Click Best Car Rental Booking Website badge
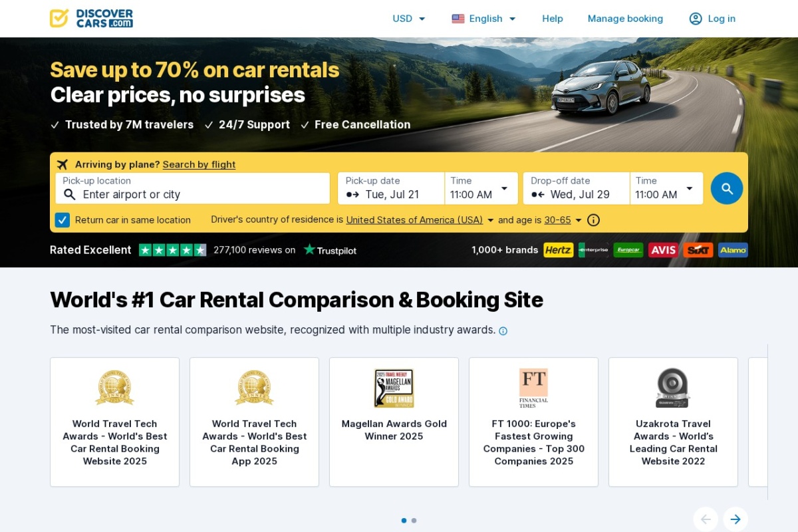Image resolution: width=798 pixels, height=532 pixels. pyautogui.click(x=114, y=388)
